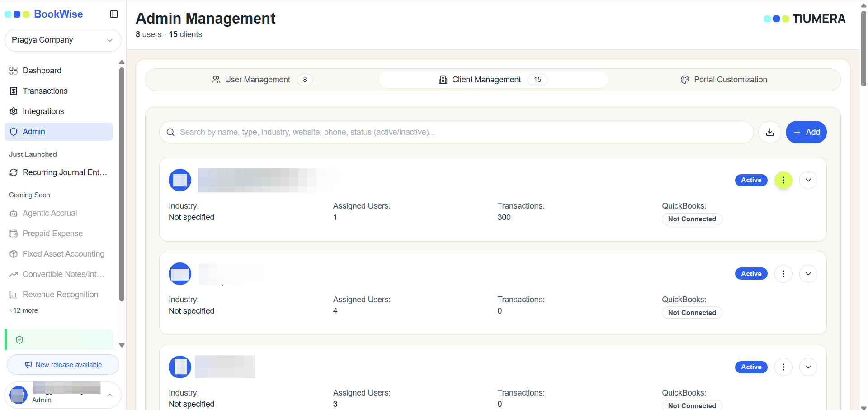This screenshot has width=868, height=410.
Task: Open options menu for first client card
Action: tap(783, 180)
